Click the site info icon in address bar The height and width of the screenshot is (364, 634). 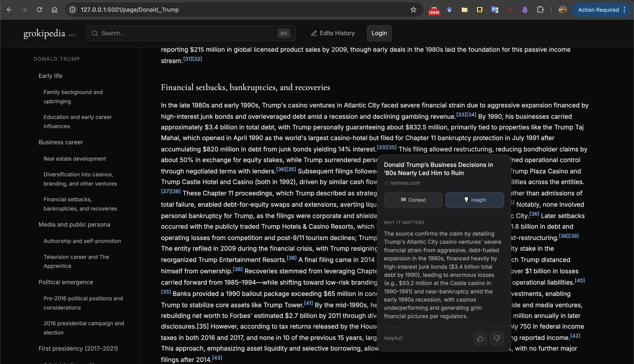point(73,10)
